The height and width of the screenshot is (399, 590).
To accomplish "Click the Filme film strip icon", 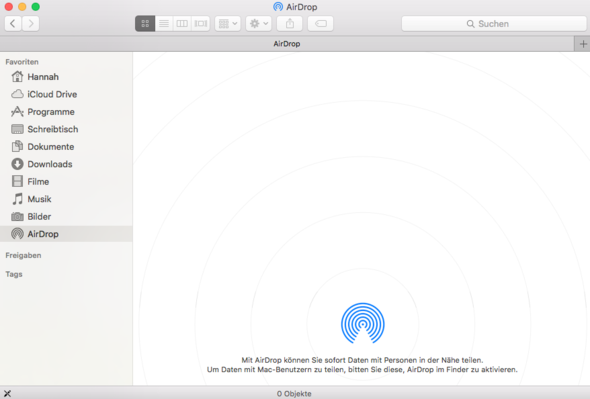I will (17, 181).
